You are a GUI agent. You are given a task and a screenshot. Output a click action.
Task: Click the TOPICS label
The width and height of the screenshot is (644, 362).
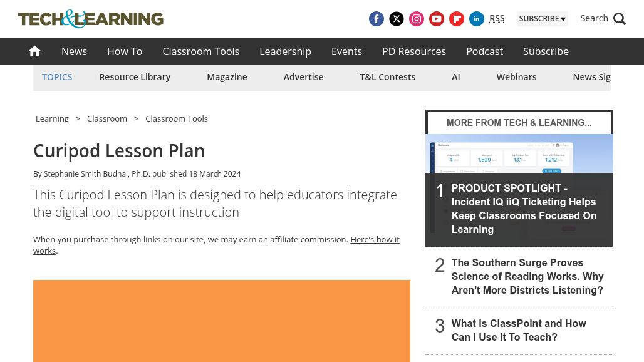point(57,77)
